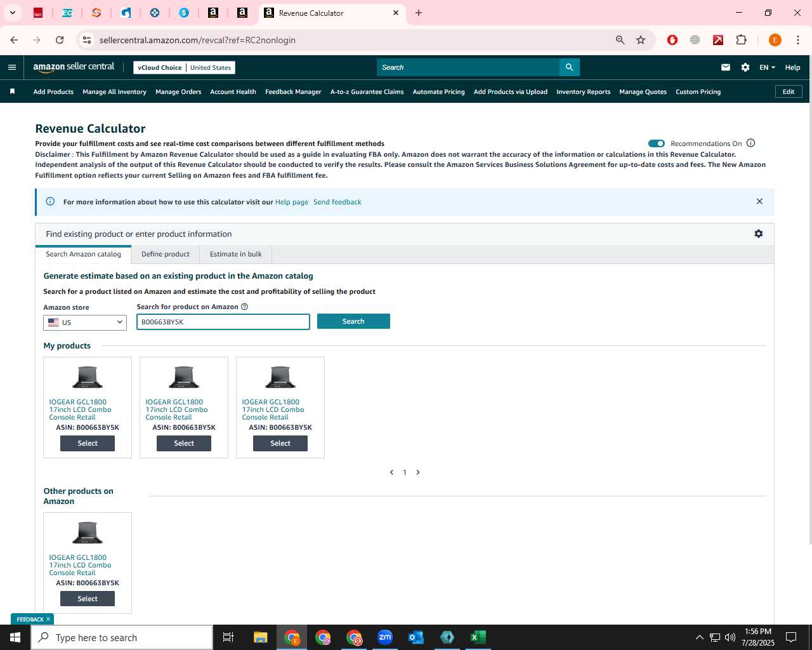The image size is (812, 650).
Task: Open a new browser tab
Action: coord(419,13)
